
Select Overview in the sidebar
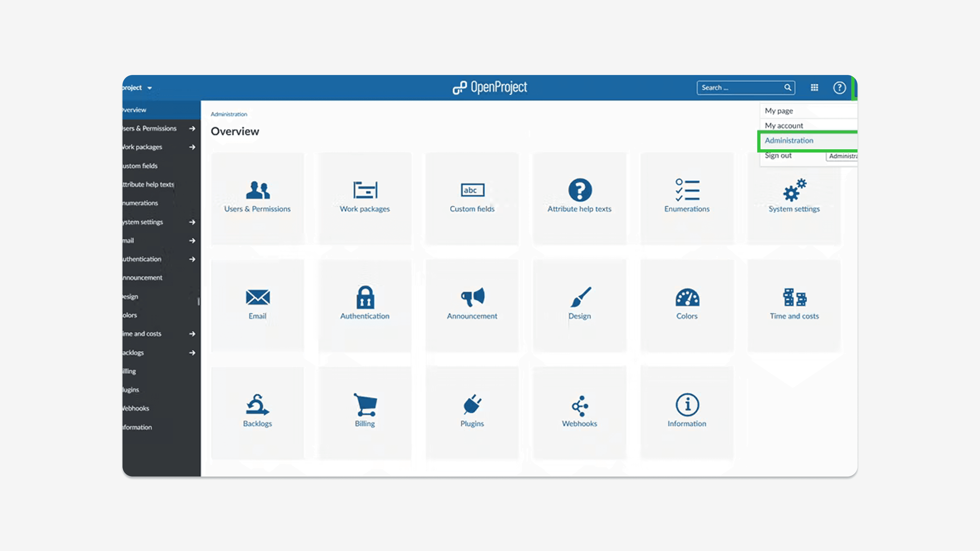click(161, 110)
